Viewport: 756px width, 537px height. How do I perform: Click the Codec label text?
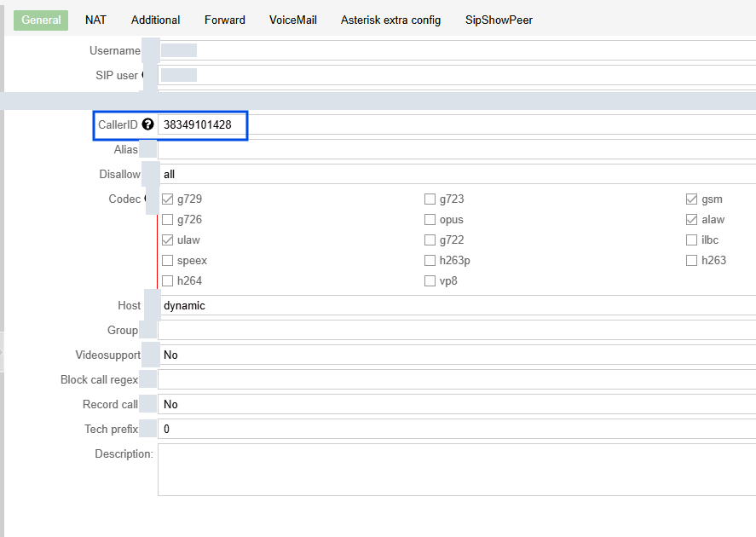click(x=124, y=199)
